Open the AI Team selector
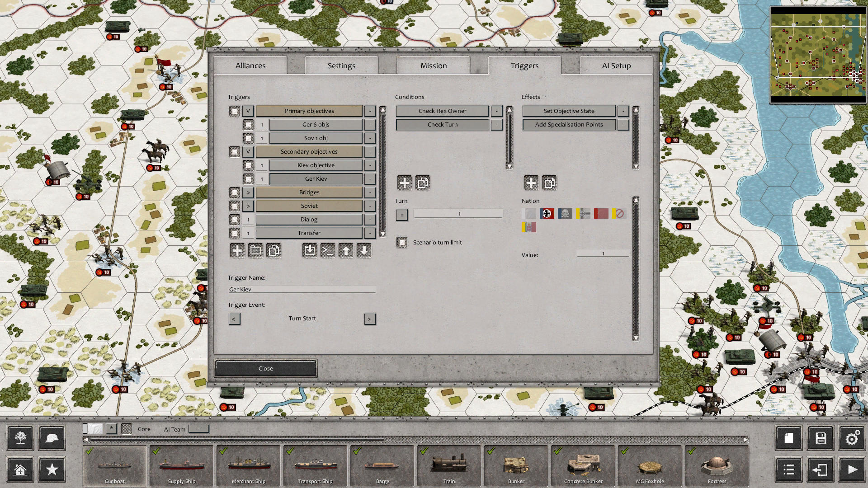The image size is (868, 488). tap(198, 429)
